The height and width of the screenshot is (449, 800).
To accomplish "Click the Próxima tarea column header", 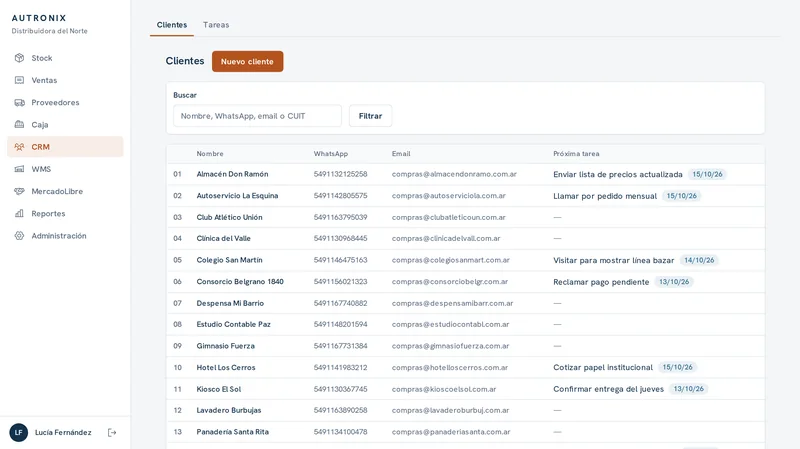I will click(576, 154).
